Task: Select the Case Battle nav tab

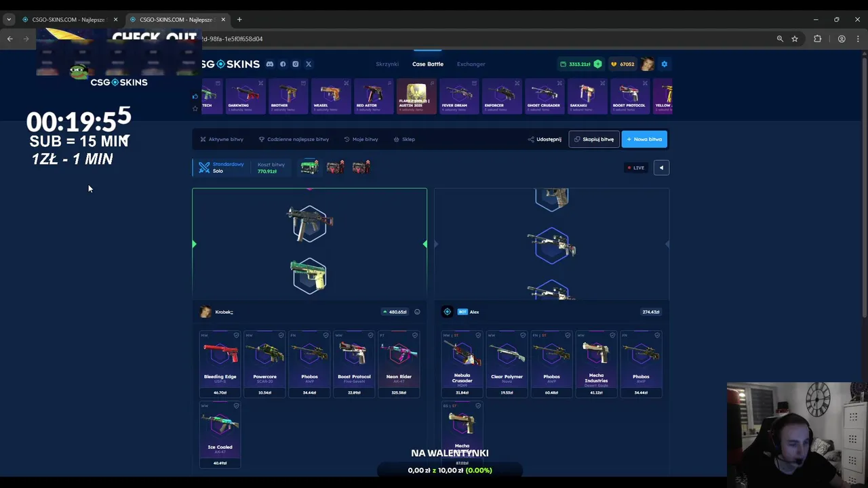Action: (x=428, y=64)
